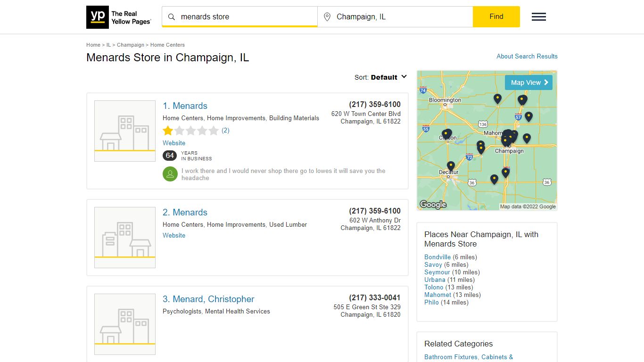This screenshot has width=644, height=362.
Task: Open Map View button
Action: [x=528, y=82]
